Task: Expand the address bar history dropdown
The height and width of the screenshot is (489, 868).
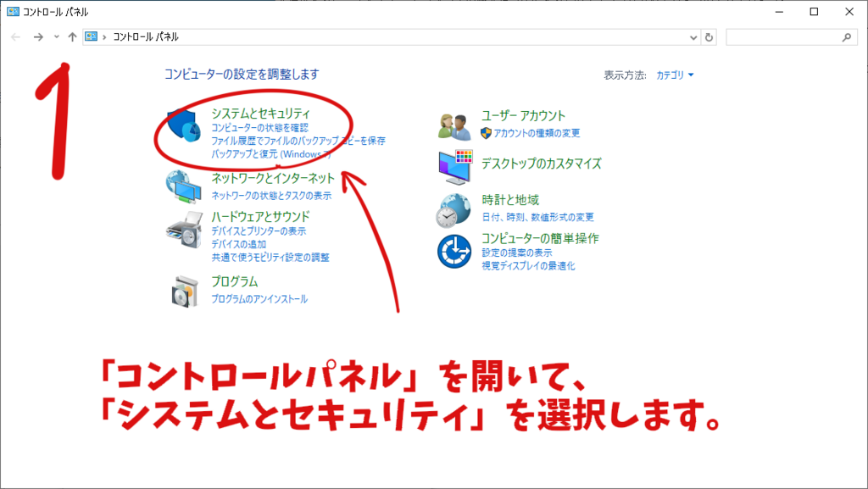Action: [693, 37]
